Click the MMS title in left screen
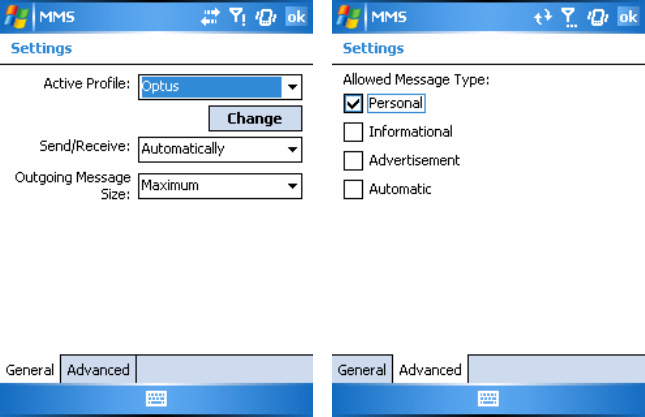This screenshot has width=645, height=417. point(57,17)
